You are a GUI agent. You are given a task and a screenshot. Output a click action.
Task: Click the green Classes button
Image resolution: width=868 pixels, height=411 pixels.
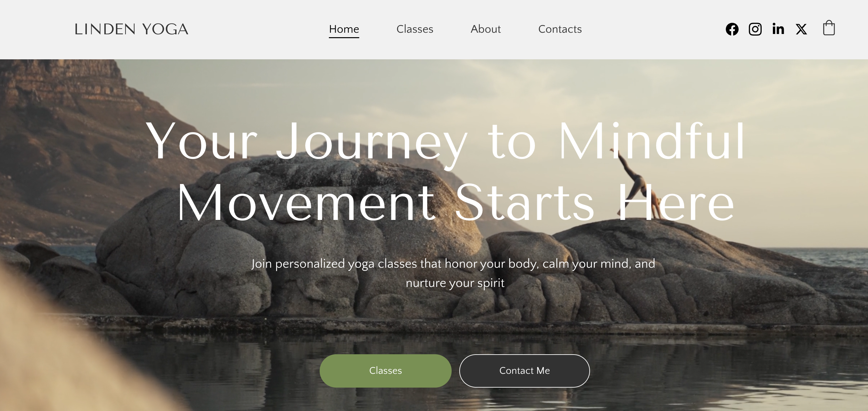pos(386,371)
